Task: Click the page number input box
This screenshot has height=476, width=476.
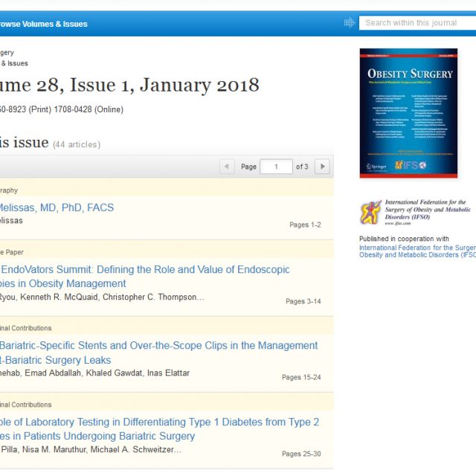Action: pos(276,167)
